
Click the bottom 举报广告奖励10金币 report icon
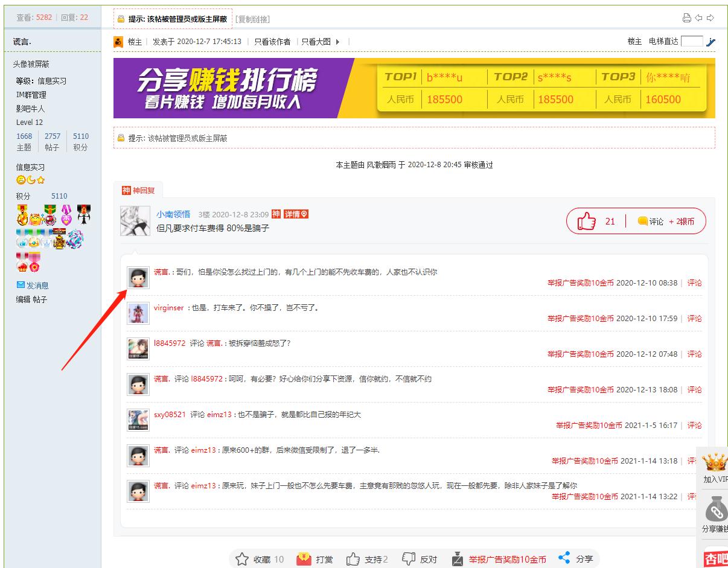tap(458, 560)
